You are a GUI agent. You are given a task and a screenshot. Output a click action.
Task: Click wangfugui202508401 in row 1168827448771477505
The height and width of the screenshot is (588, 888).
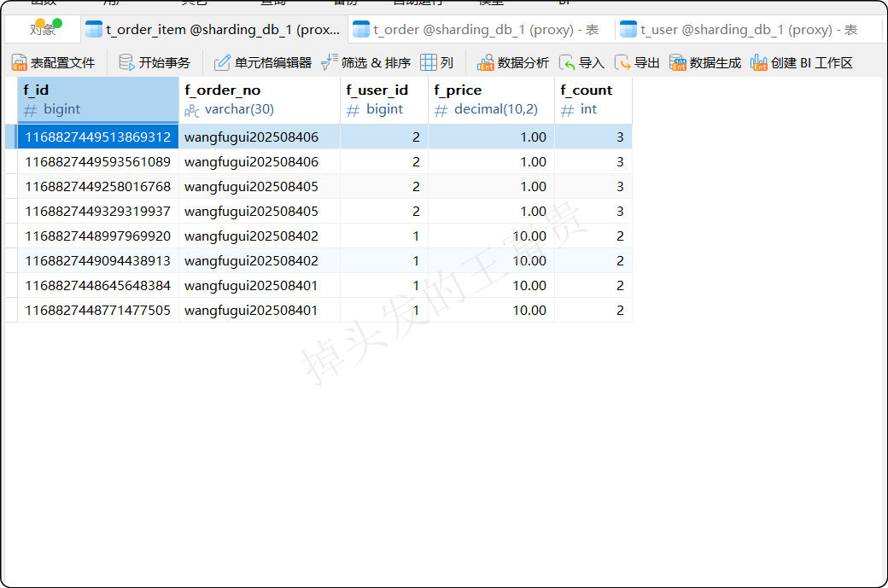coord(260,310)
